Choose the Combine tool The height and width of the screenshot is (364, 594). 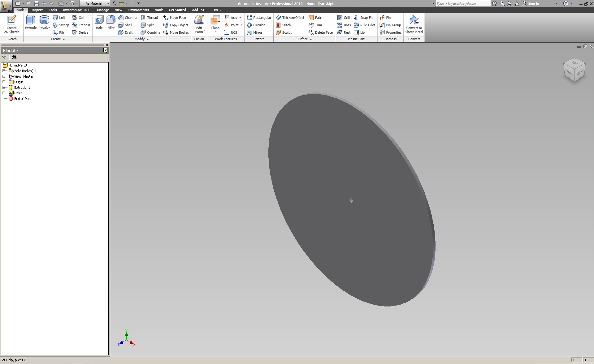click(150, 32)
